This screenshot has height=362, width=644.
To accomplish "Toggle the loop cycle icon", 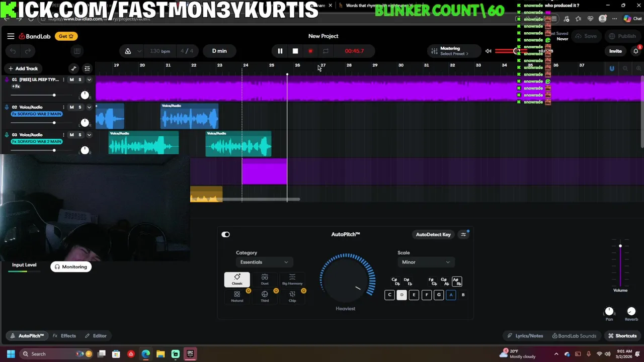I will [326, 51].
